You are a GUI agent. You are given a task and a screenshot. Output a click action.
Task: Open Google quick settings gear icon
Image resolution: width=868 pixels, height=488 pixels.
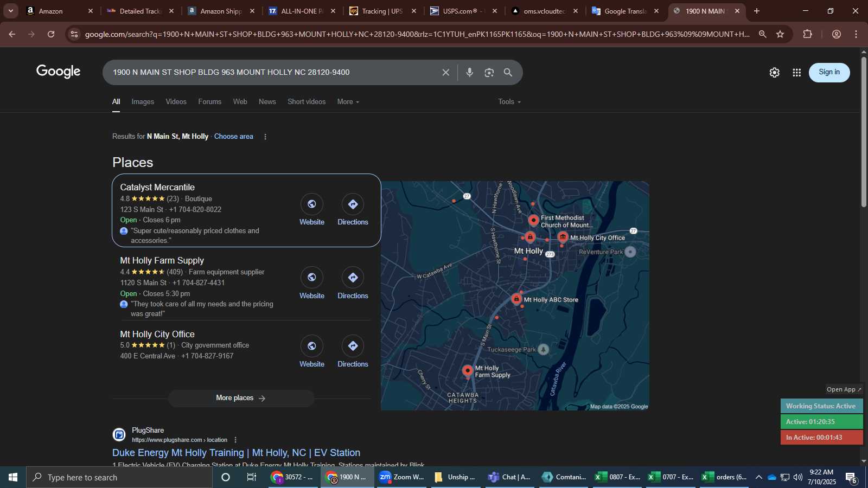click(774, 72)
